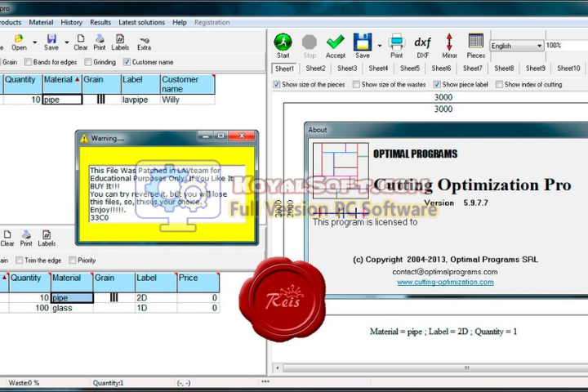Click the blue floppy Save icon in right toolbar
The height and width of the screenshot is (392, 588).
click(x=363, y=42)
